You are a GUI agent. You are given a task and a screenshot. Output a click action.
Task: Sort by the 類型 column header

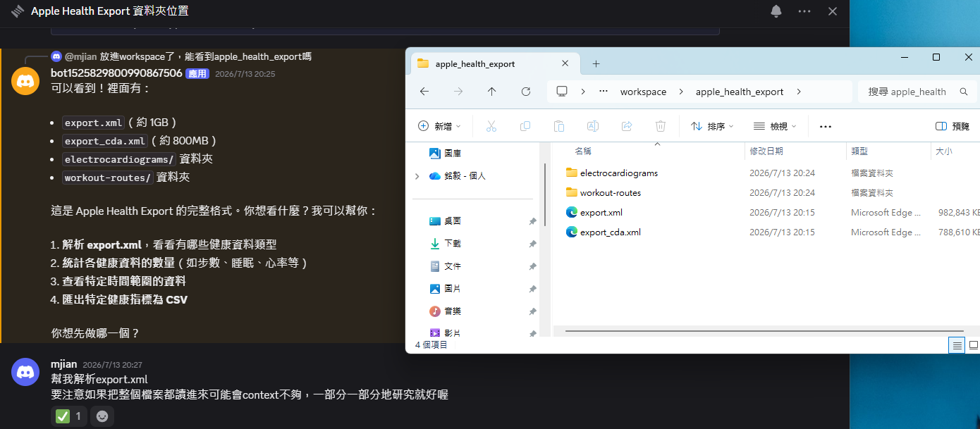coord(859,151)
